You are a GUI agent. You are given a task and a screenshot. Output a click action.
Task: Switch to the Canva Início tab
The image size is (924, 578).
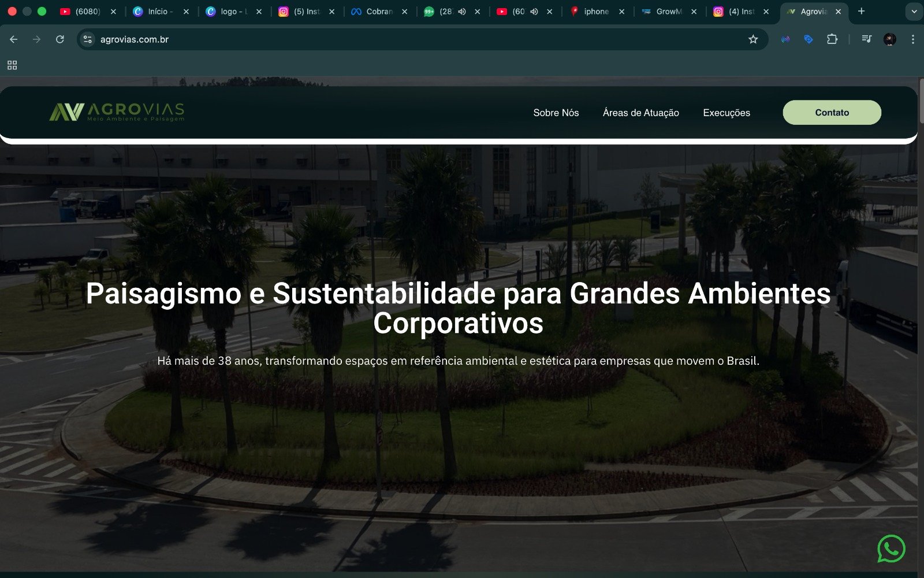pos(159,11)
